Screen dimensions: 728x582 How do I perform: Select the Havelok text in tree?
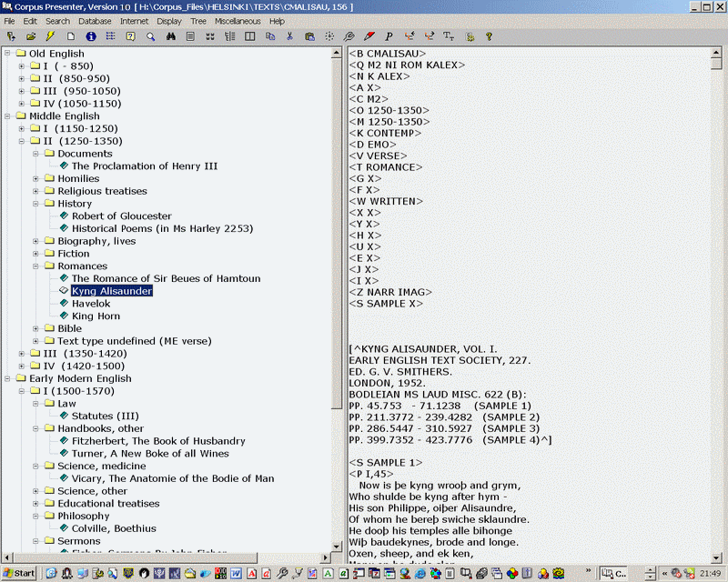(91, 304)
